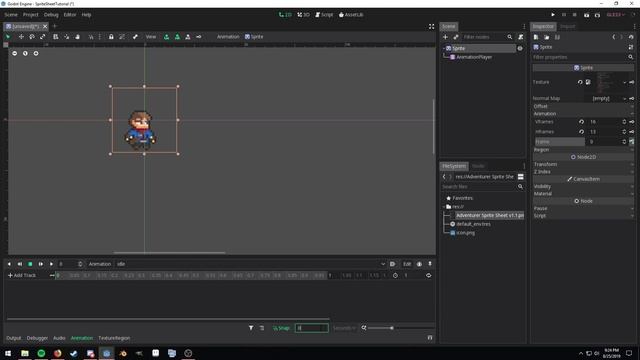Create new resource in Inspector
The height and width of the screenshot is (360, 640).
pyautogui.click(x=536, y=37)
